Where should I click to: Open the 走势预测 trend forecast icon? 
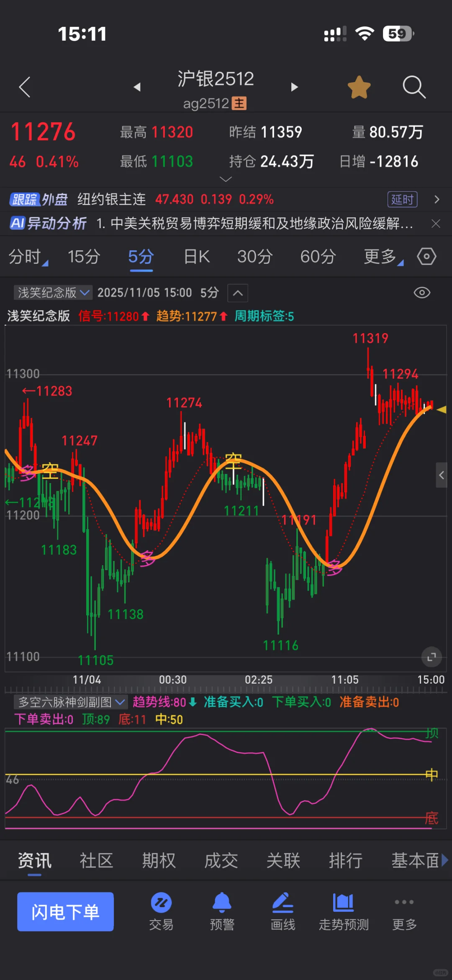344,911
